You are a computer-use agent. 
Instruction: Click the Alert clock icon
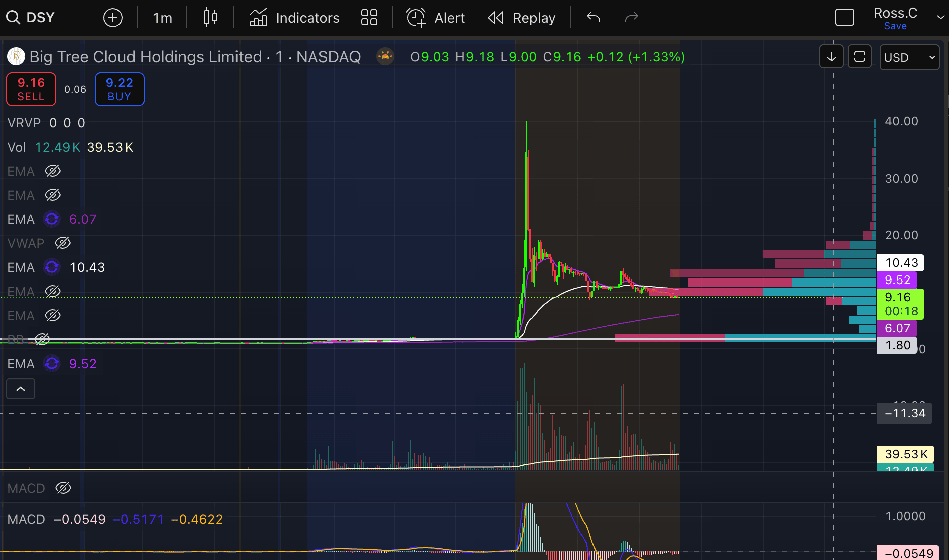pos(416,18)
